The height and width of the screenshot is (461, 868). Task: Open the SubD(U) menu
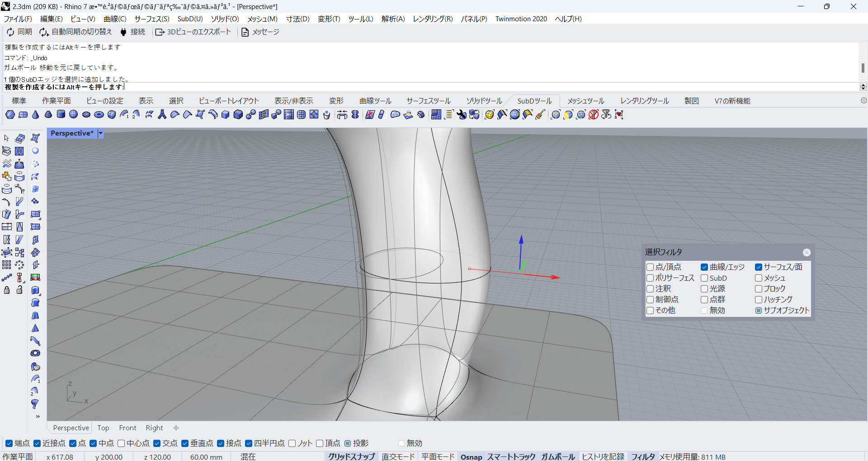pyautogui.click(x=190, y=19)
